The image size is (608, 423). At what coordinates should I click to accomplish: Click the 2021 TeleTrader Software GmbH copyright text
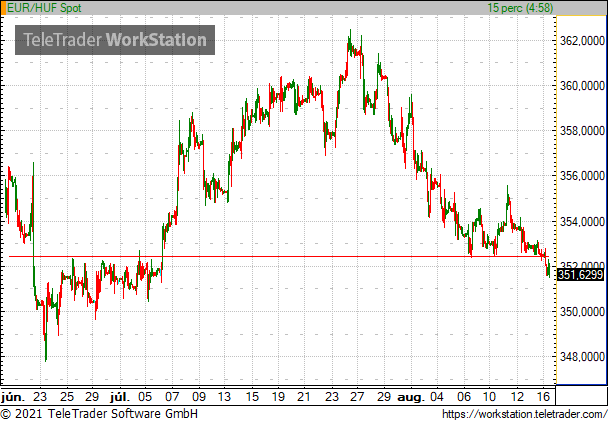(x=99, y=414)
